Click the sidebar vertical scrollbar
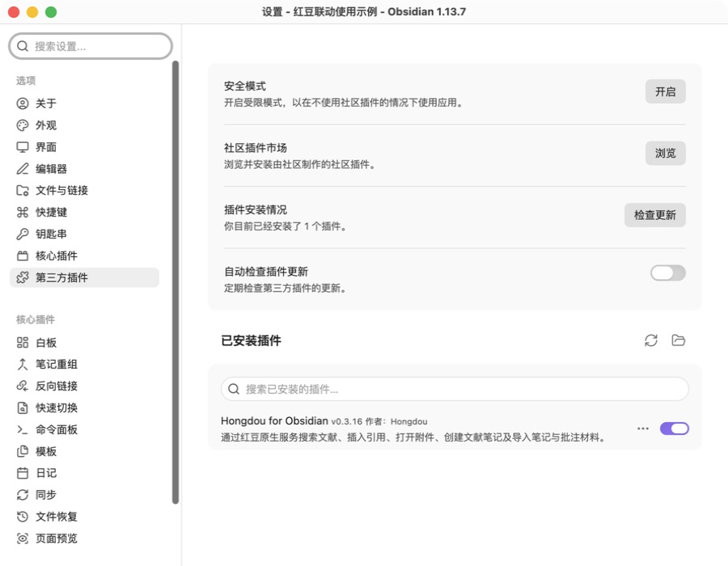The width and height of the screenshot is (728, 566). coord(176,282)
